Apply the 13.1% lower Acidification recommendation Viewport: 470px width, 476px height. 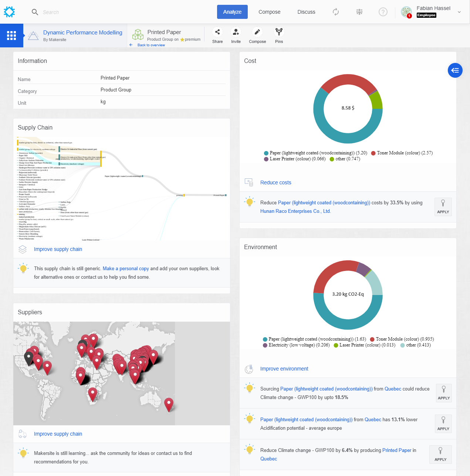pos(443,424)
